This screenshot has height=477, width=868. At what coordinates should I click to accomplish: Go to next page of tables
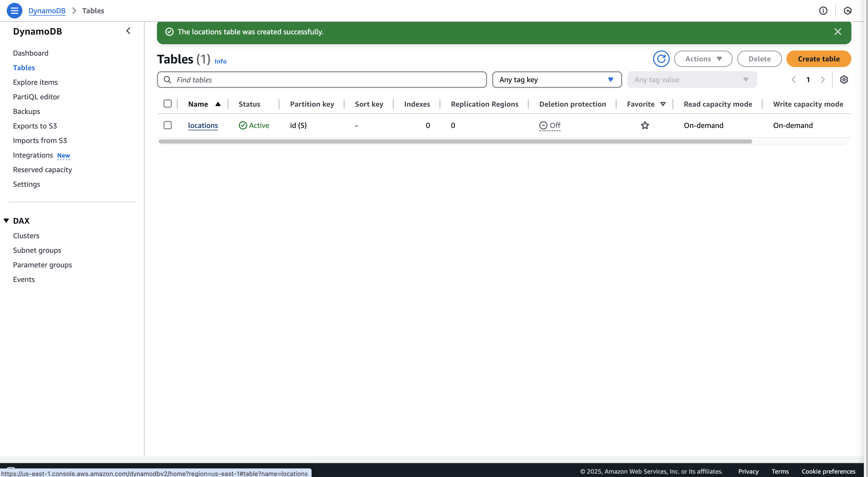[x=823, y=80]
